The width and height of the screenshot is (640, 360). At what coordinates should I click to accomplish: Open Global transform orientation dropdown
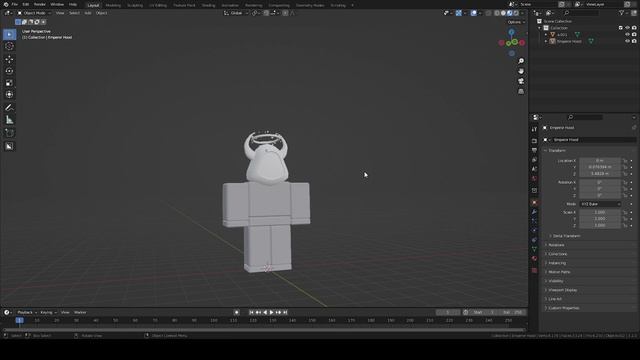pyautogui.click(x=236, y=13)
